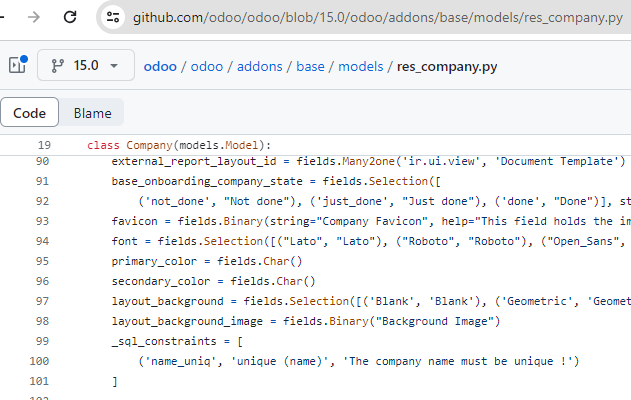Go to the 'models' breadcrumb folder
Viewport: 631px width, 400px height.
(x=361, y=66)
